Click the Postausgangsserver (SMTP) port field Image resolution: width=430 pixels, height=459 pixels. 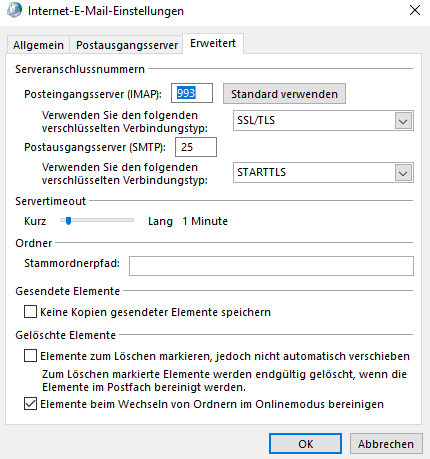196,147
